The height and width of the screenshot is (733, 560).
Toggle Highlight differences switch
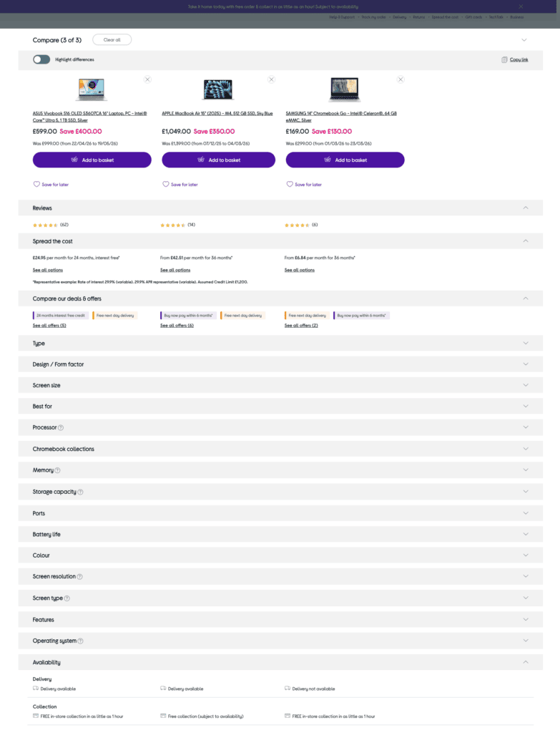[x=41, y=59]
